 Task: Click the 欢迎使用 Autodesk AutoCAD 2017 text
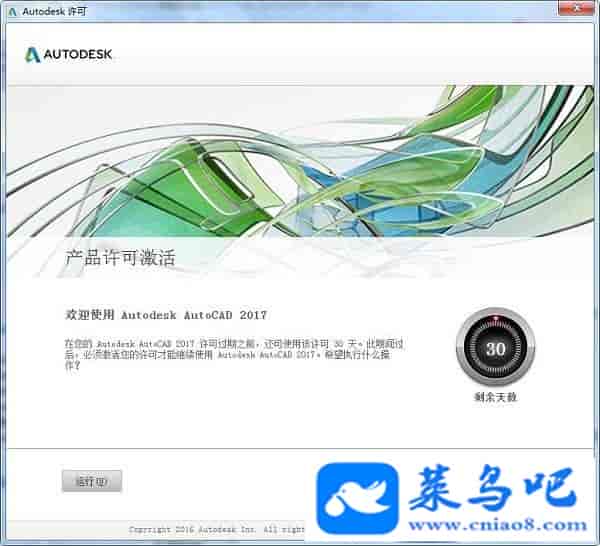(x=166, y=315)
